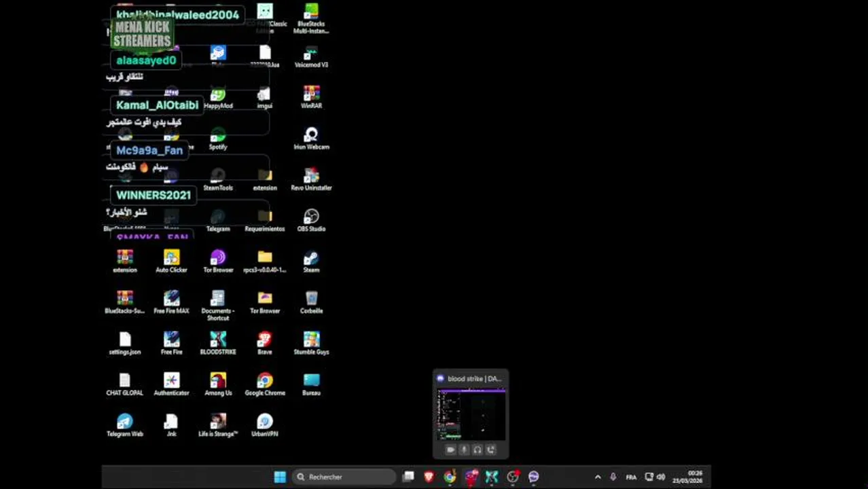Select the Steam desktop shortcut
This screenshot has width=868, height=489.
tap(311, 261)
